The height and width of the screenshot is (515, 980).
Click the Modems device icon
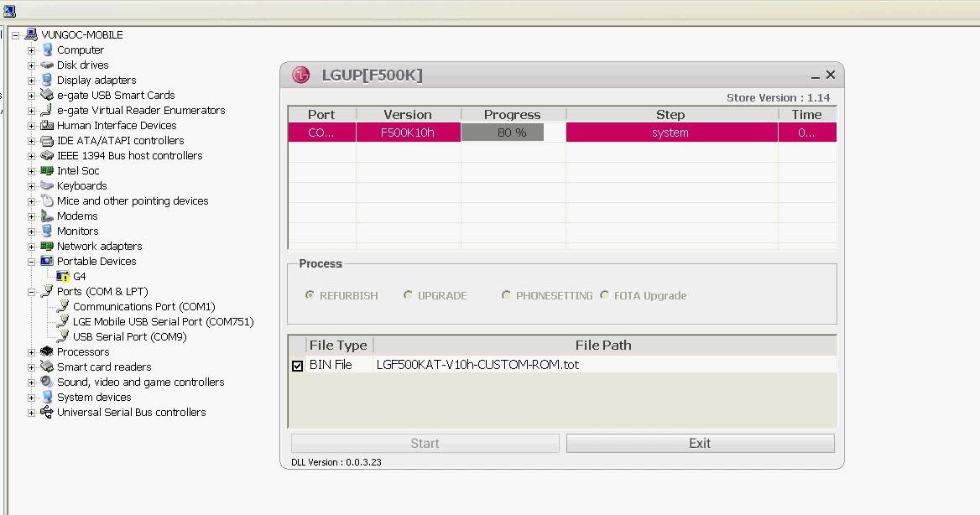pyautogui.click(x=46, y=216)
